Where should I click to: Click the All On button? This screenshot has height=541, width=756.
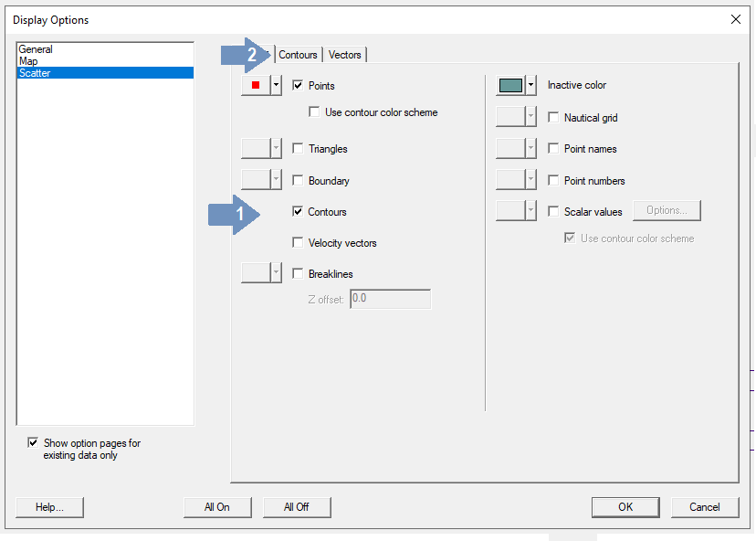pyautogui.click(x=217, y=507)
